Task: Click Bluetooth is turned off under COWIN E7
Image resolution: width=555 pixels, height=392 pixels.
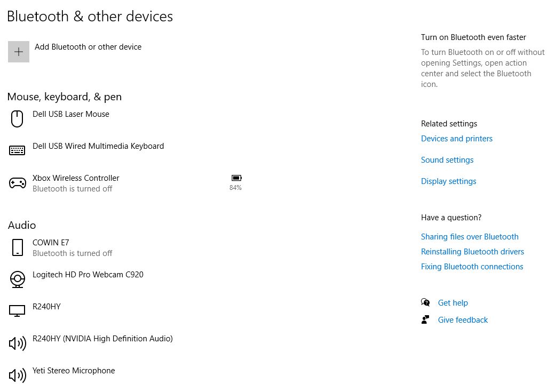Action: (x=72, y=253)
